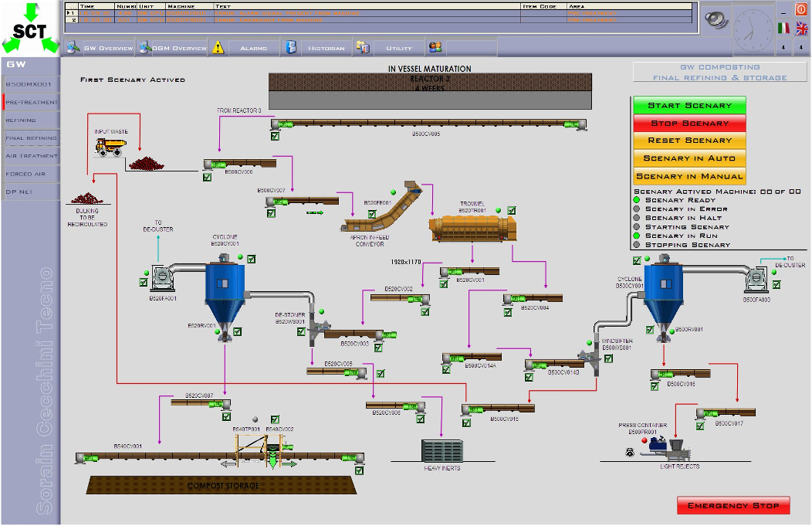812x526 pixels.
Task: Set Scenary in Manual
Action: [689, 176]
